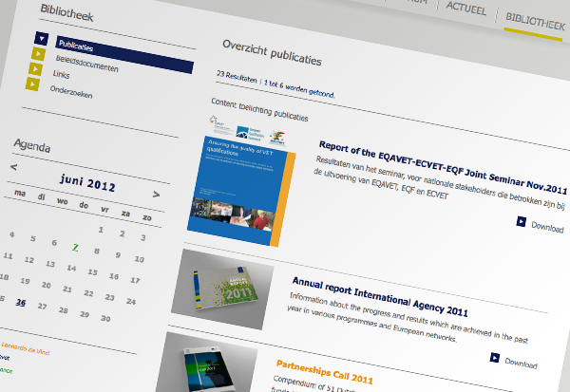Select day 12 in the juni 2012 calendar
The width and height of the screenshot is (570, 392).
(29, 260)
